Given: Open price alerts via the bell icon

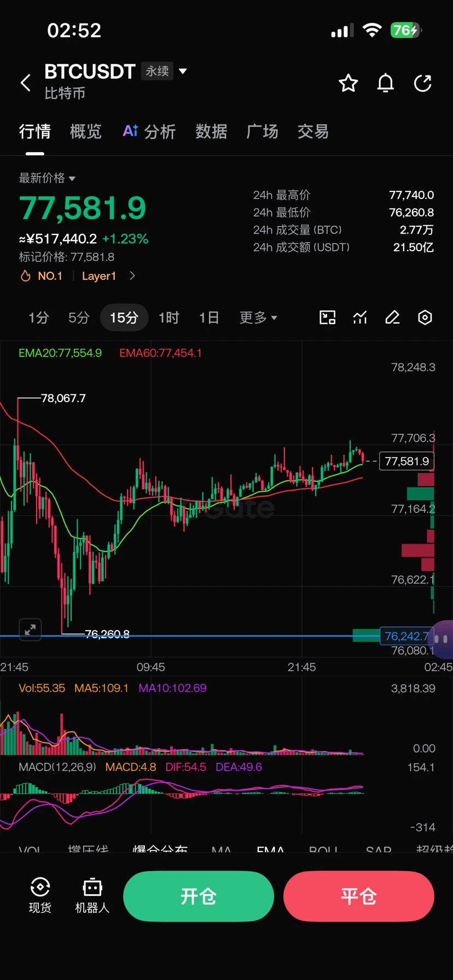Looking at the screenshot, I should pyautogui.click(x=386, y=83).
